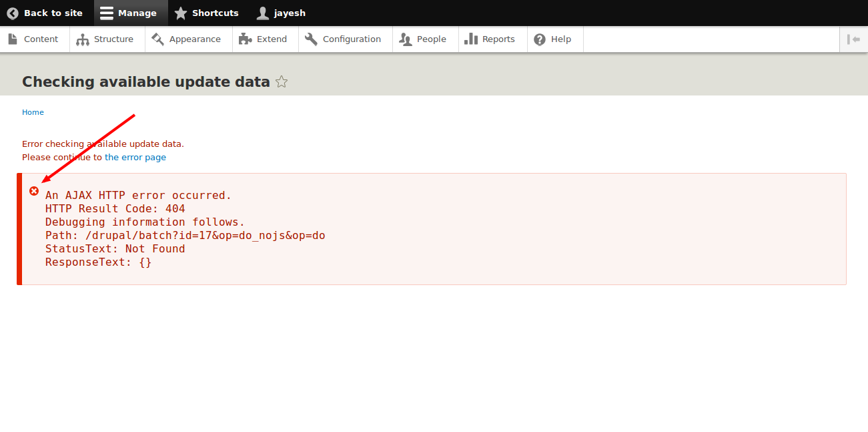
Task: Toggle the toolbar to vertical orientation
Action: click(853, 39)
